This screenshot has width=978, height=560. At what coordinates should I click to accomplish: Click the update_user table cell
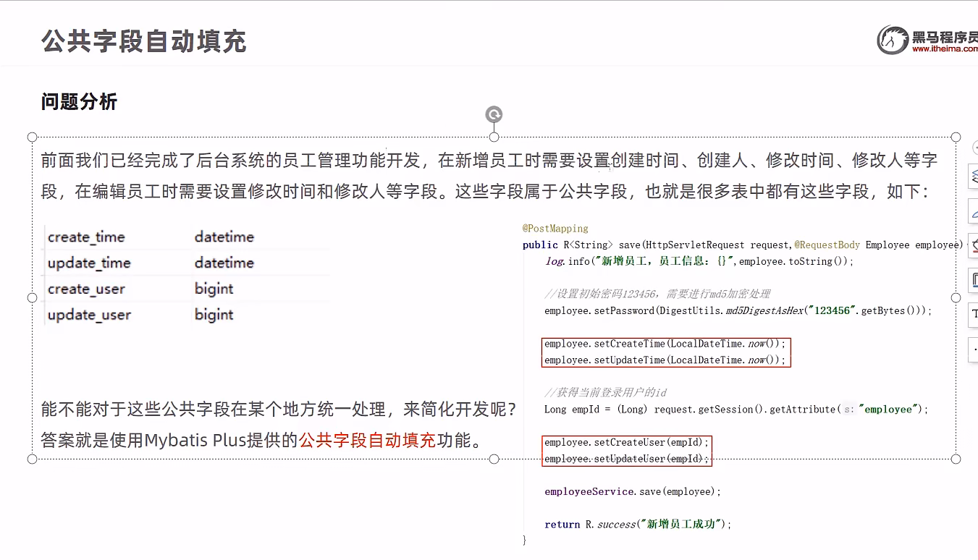(x=89, y=315)
